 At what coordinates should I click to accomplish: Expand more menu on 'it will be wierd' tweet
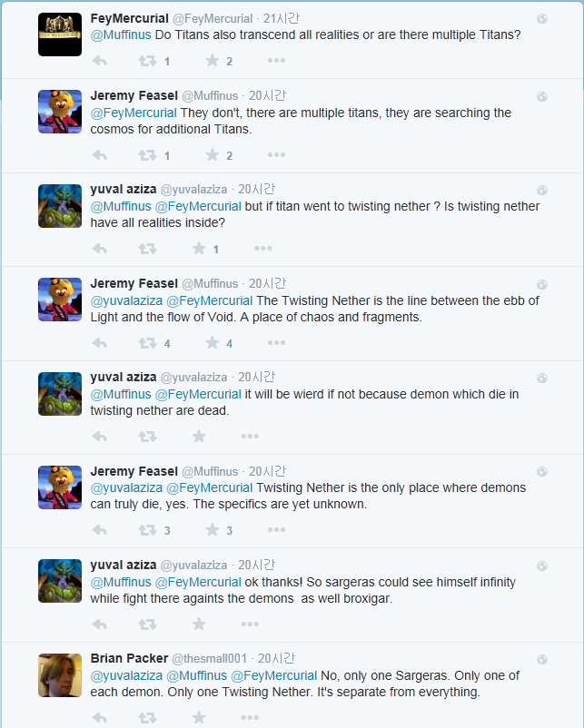click(x=250, y=437)
